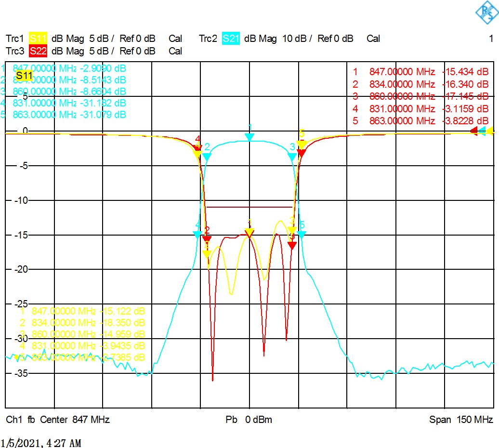Select the cyan S21 trace label in header
Image resolution: width=499 pixels, height=448 pixels.
[231, 39]
